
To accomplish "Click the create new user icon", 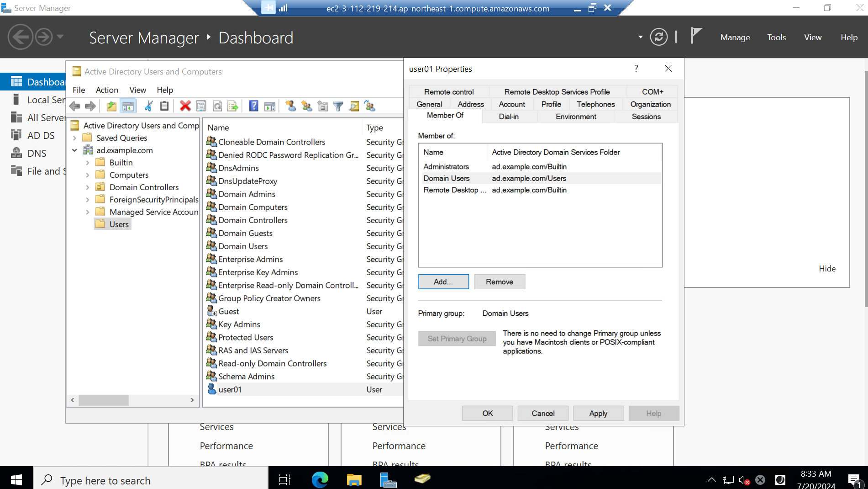I will 290,106.
